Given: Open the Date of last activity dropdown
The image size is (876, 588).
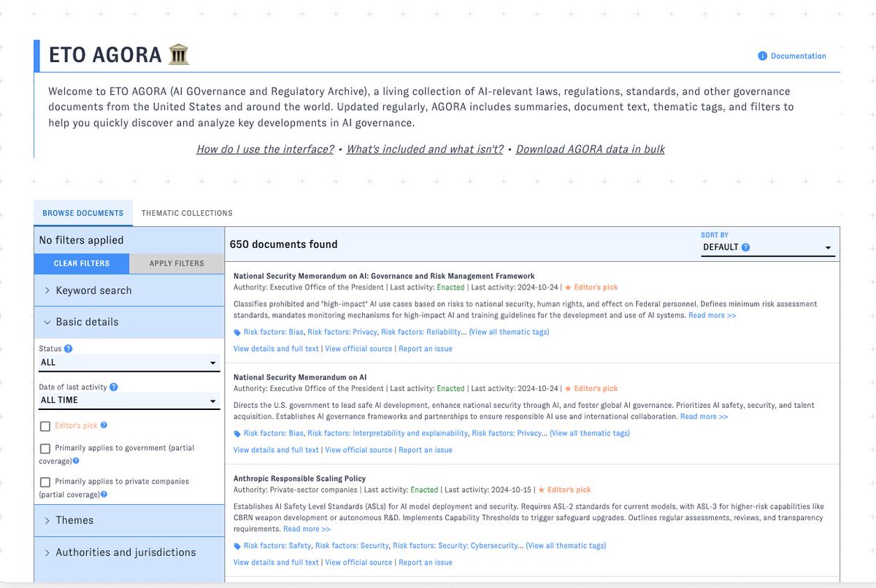Looking at the screenshot, I should click(x=129, y=400).
